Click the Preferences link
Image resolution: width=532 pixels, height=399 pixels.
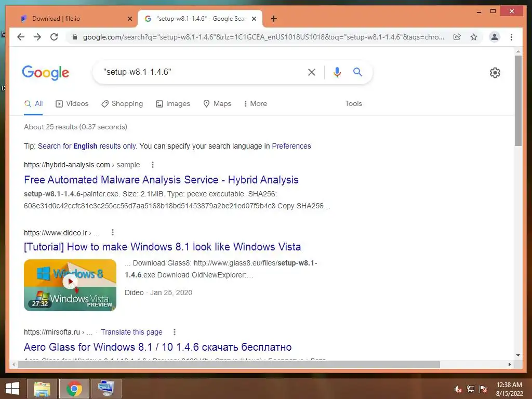coord(291,146)
